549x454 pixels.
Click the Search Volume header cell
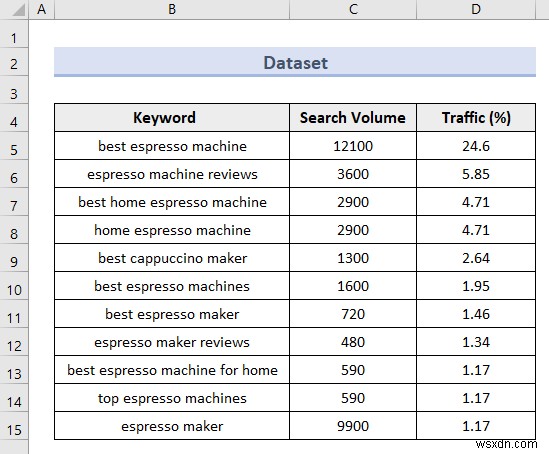click(353, 118)
